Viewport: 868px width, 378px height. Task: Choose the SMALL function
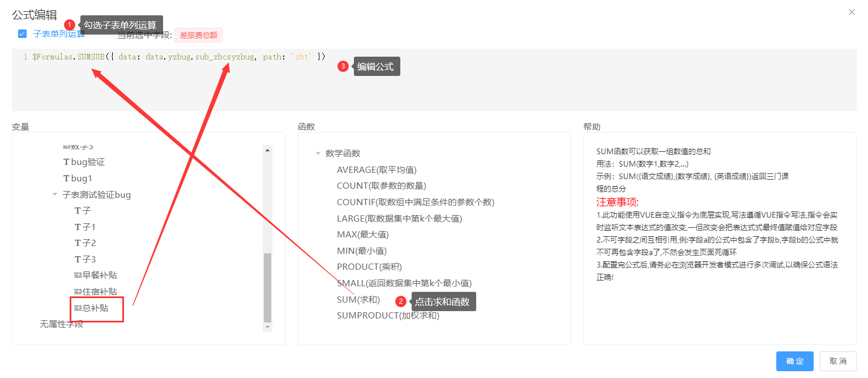pos(404,283)
